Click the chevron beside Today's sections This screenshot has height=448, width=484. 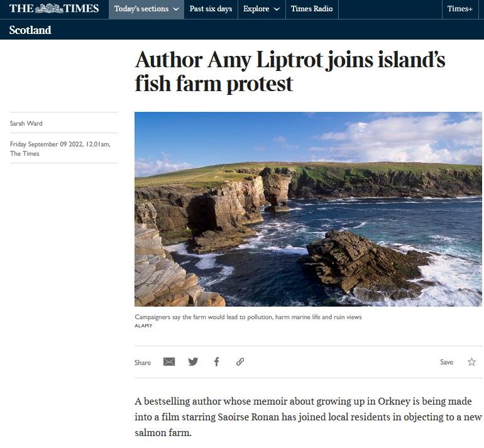176,9
